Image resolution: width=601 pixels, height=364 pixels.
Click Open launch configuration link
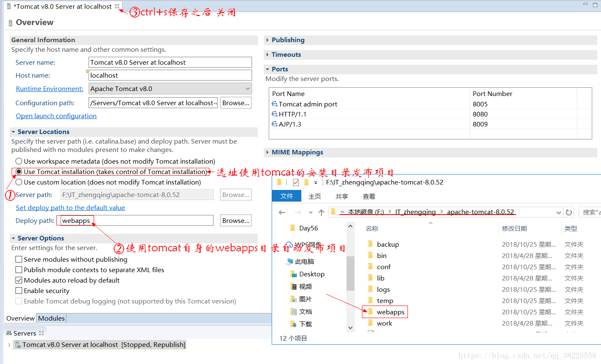click(x=56, y=116)
